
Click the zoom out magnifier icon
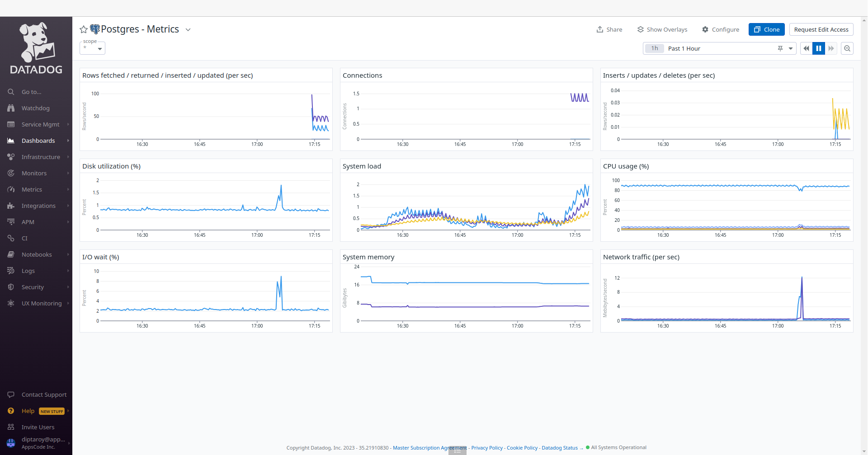[847, 48]
